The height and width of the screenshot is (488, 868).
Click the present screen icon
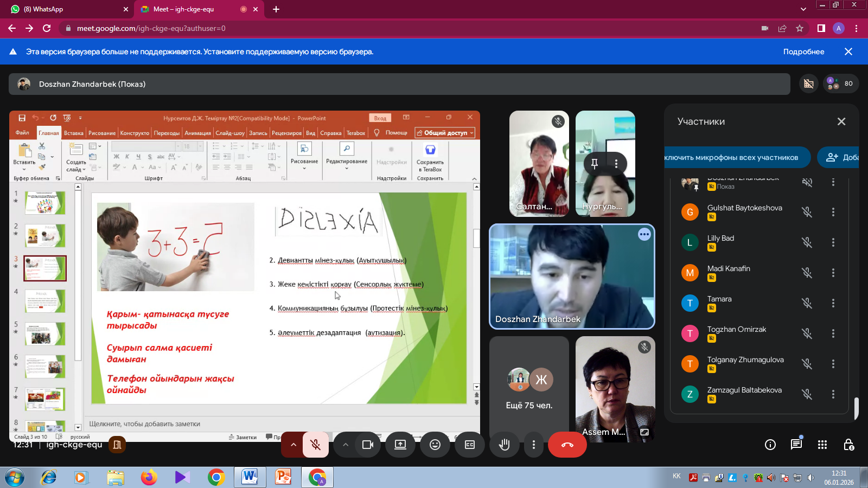[400, 445]
